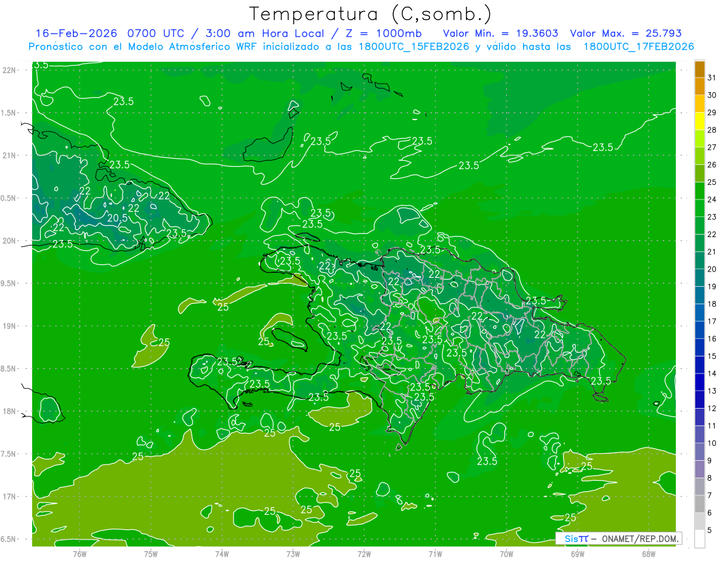
Task: Click the legend value "28"
Action: [x=712, y=130]
